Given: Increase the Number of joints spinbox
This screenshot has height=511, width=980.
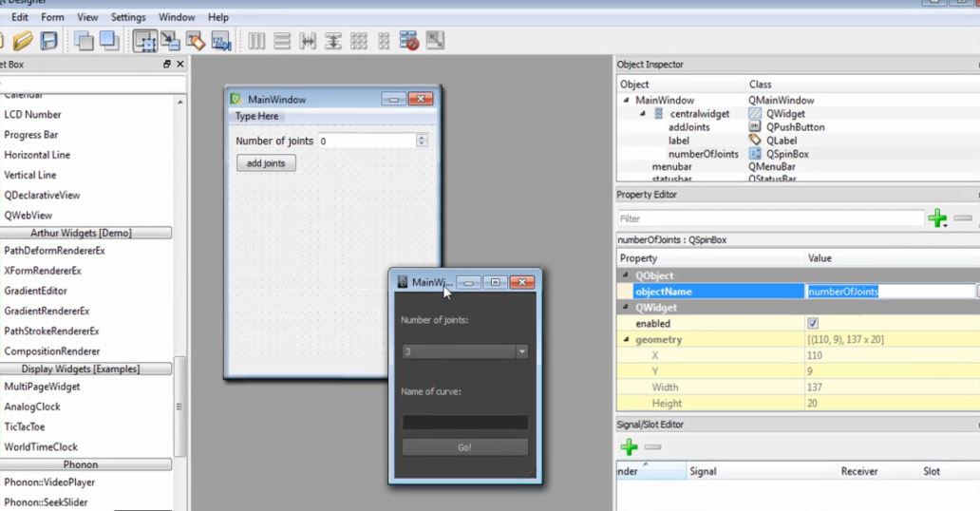Looking at the screenshot, I should (422, 138).
